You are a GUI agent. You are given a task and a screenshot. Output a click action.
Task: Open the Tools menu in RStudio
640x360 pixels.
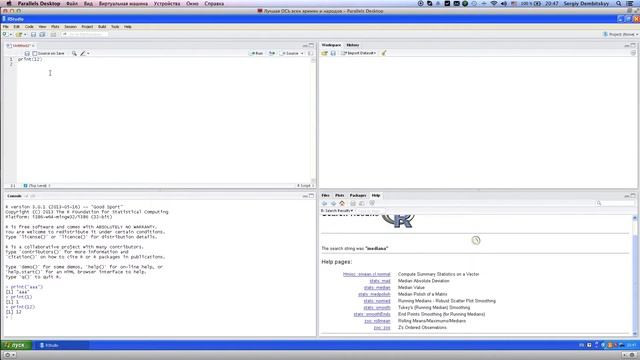point(115,27)
